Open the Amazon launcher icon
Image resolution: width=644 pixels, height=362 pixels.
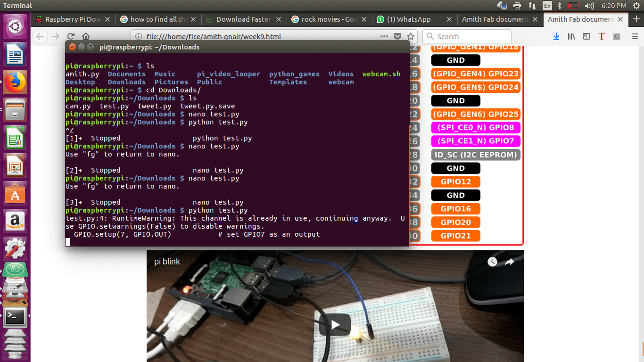coord(15,221)
